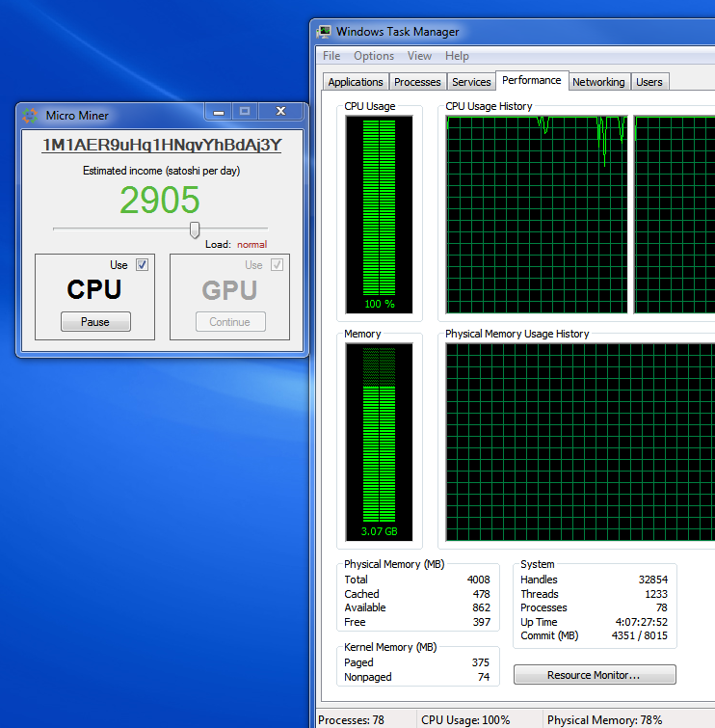The image size is (715, 728).
Task: Switch to the Services tab
Action: (471, 82)
